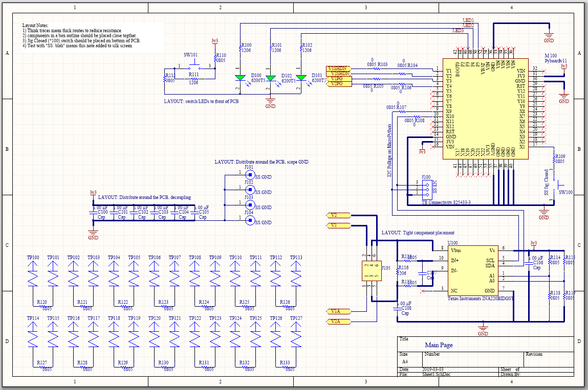
Task: Click the LED1 net label
Action: pyautogui.click(x=468, y=20)
